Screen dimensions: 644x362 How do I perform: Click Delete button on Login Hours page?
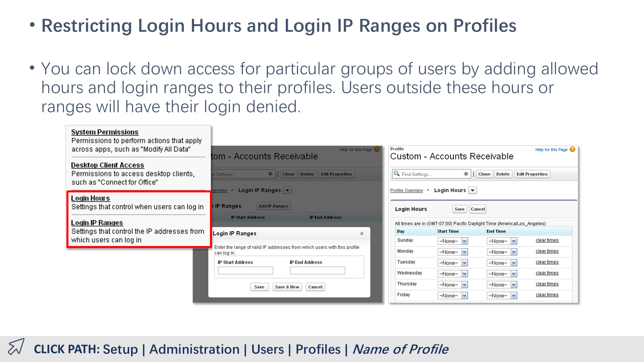pyautogui.click(x=503, y=174)
